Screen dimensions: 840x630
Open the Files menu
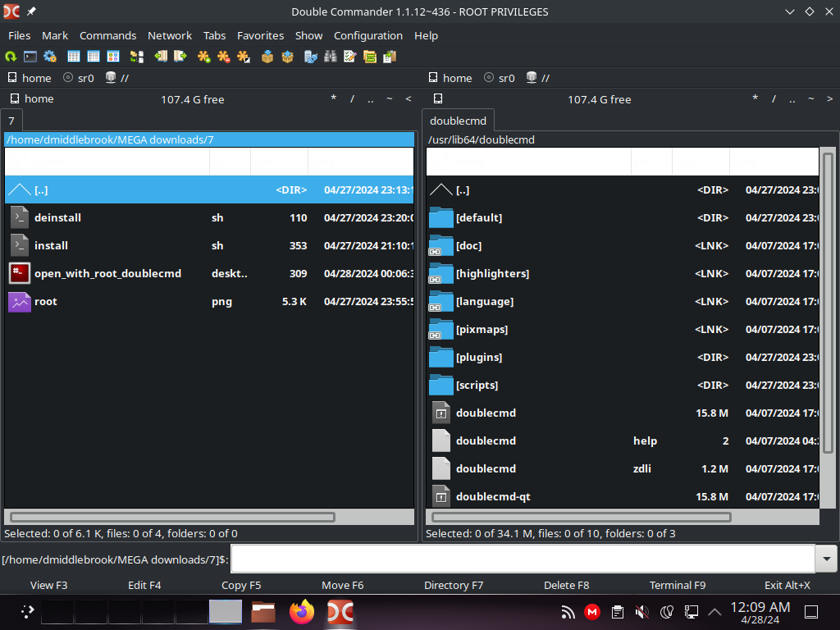coord(20,35)
